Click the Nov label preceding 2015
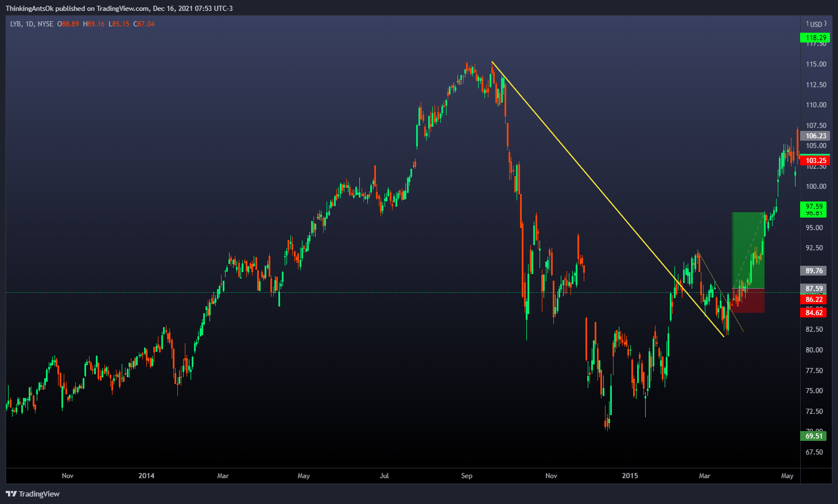The image size is (838, 504). pyautogui.click(x=551, y=476)
